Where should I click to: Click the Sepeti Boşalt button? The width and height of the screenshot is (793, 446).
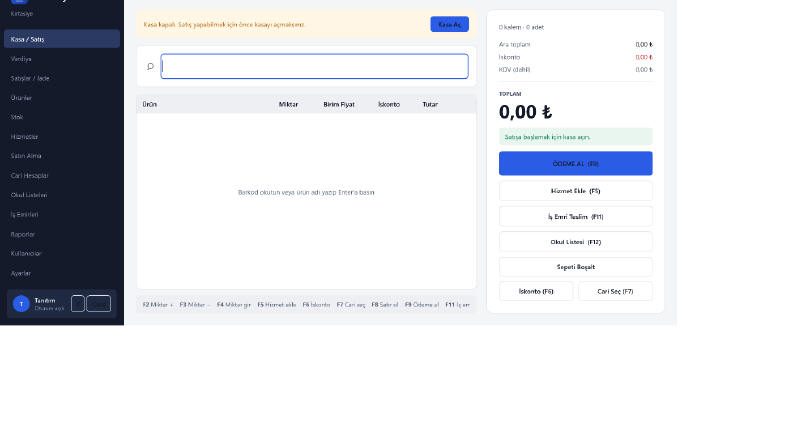coord(576,266)
